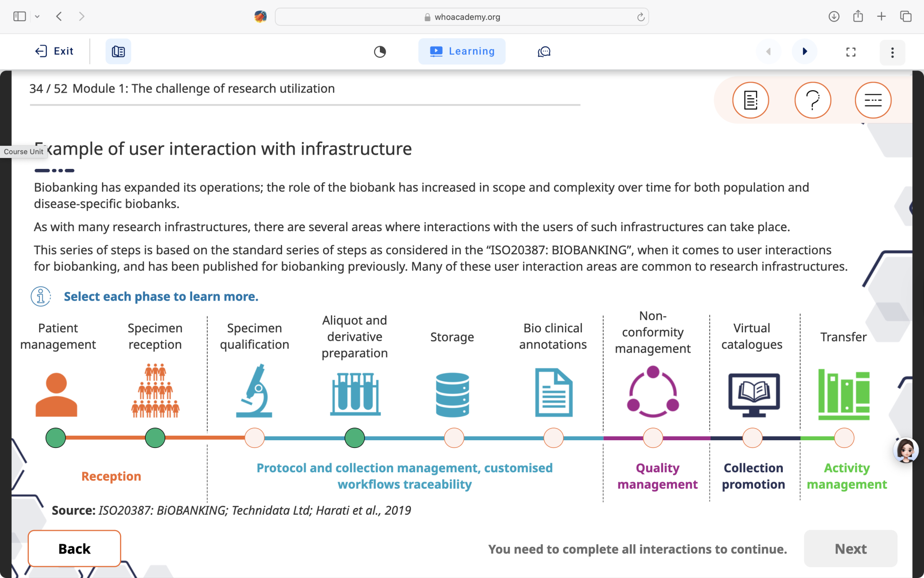Select the test tubes Aliquot preparation icon
This screenshot has height=578, width=924.
[355, 393]
